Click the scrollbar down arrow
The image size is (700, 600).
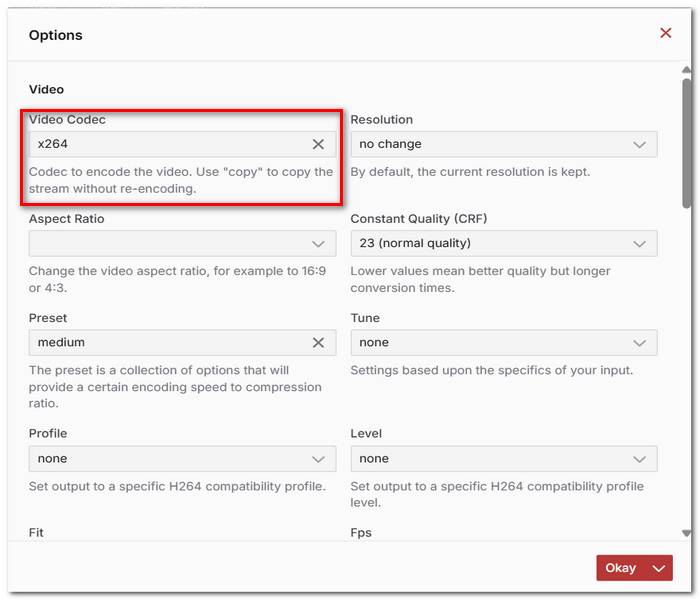pos(686,533)
